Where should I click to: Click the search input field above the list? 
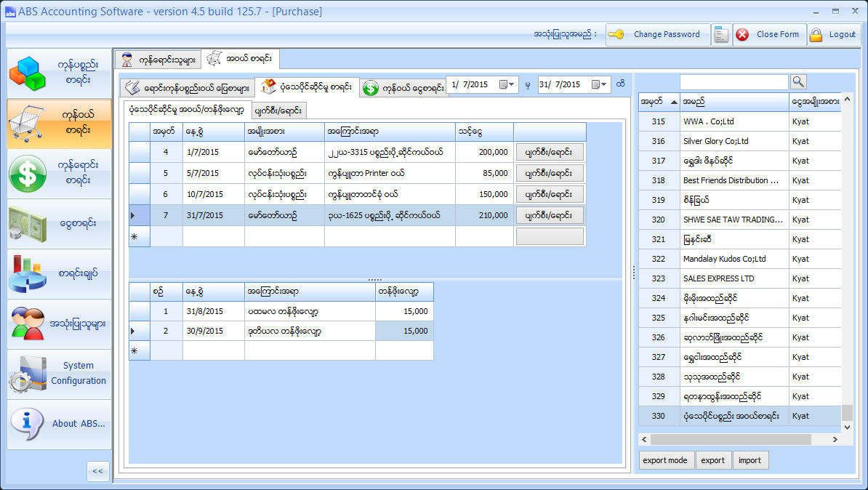click(734, 82)
